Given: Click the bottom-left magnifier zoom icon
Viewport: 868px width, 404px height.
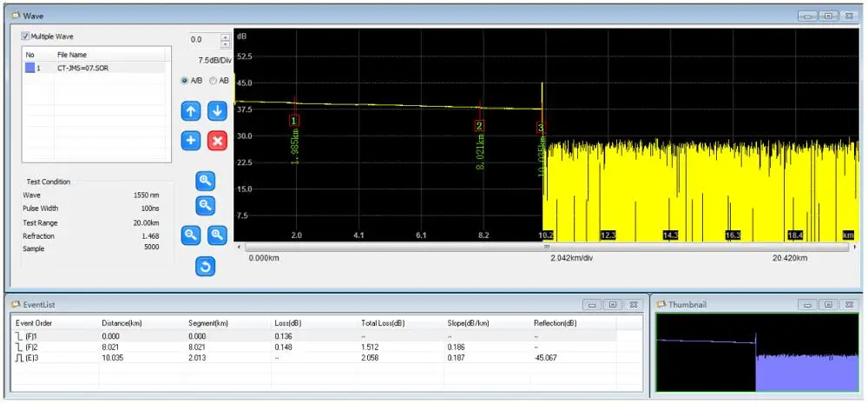Looking at the screenshot, I should tap(192, 235).
